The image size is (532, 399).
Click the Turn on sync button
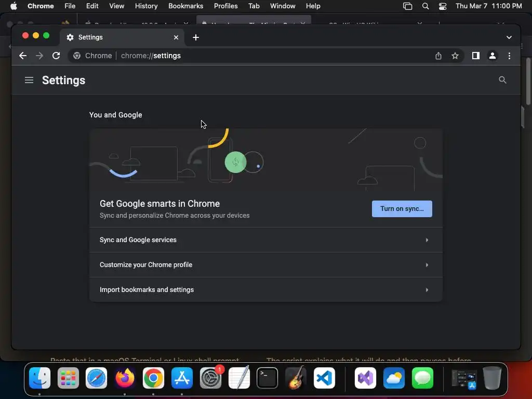tap(402, 209)
